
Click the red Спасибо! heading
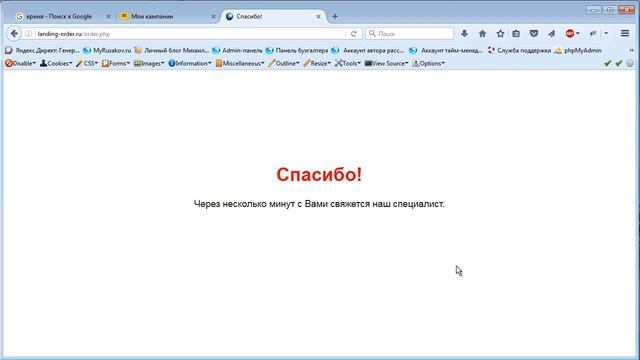[x=319, y=175]
